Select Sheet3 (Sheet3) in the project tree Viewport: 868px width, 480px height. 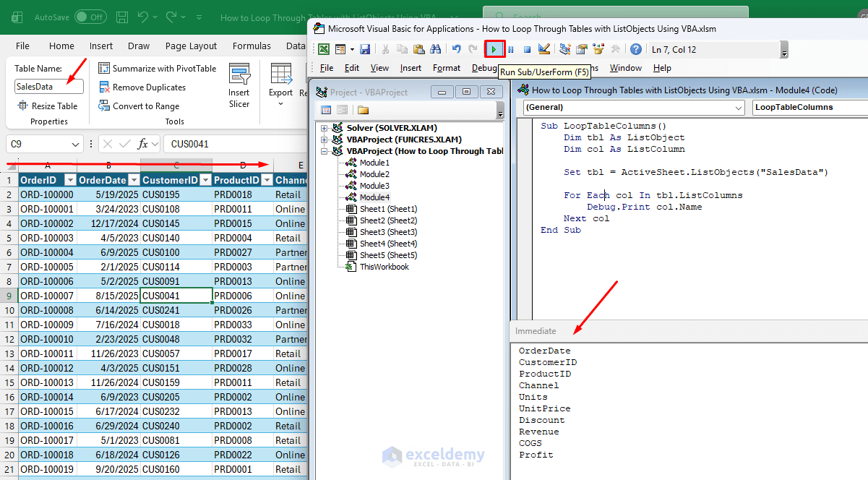[x=388, y=232]
